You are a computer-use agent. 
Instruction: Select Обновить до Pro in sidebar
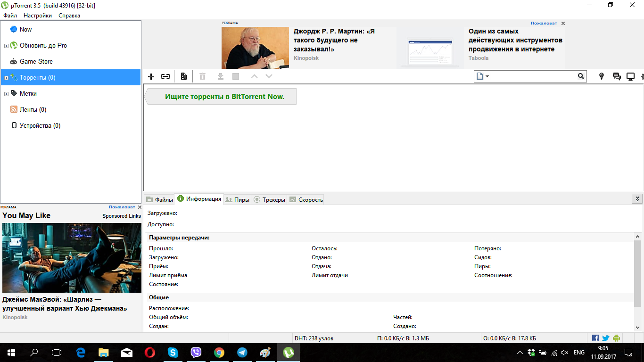[x=71, y=45]
